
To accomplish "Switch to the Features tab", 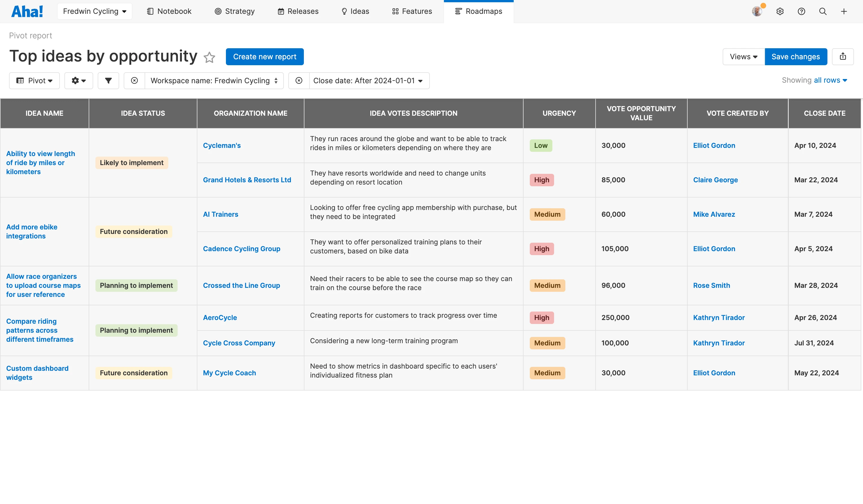I will [412, 12].
